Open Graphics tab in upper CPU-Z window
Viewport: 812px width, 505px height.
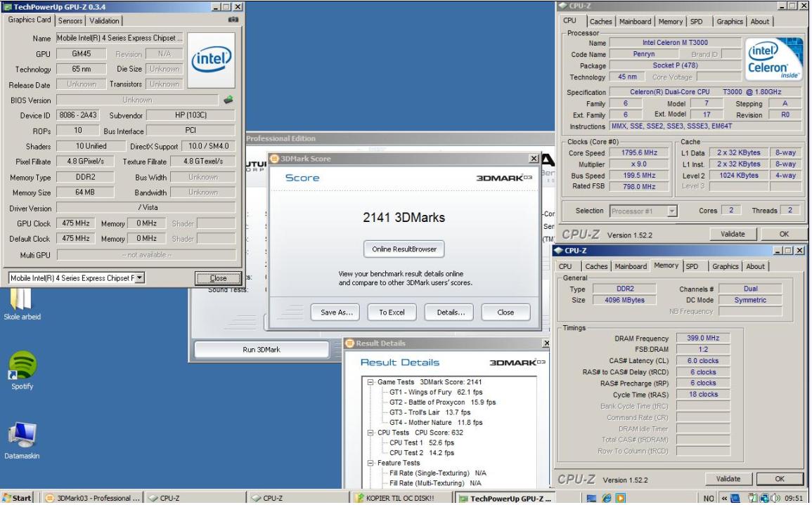730,21
